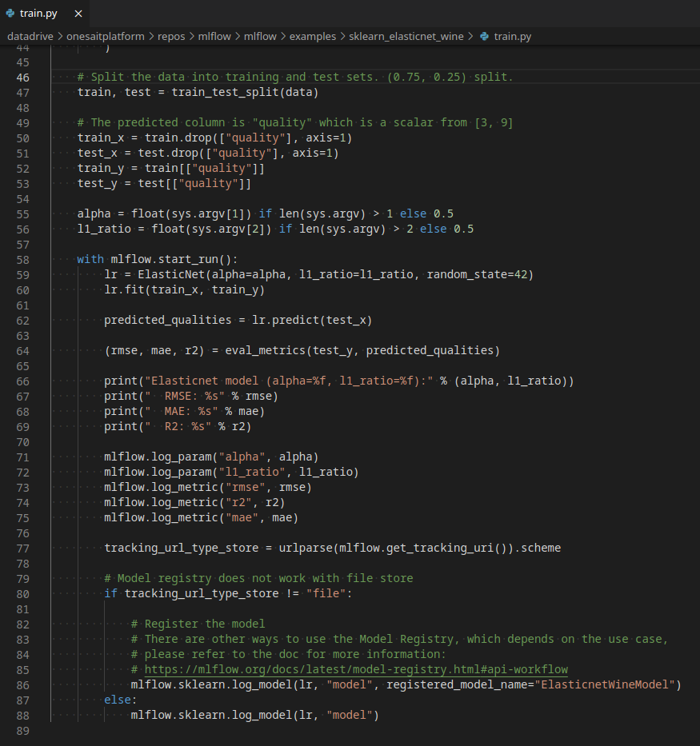Viewport: 700px width, 746px height.
Task: Click the '# Register the model' comment
Action: pyautogui.click(x=198, y=624)
